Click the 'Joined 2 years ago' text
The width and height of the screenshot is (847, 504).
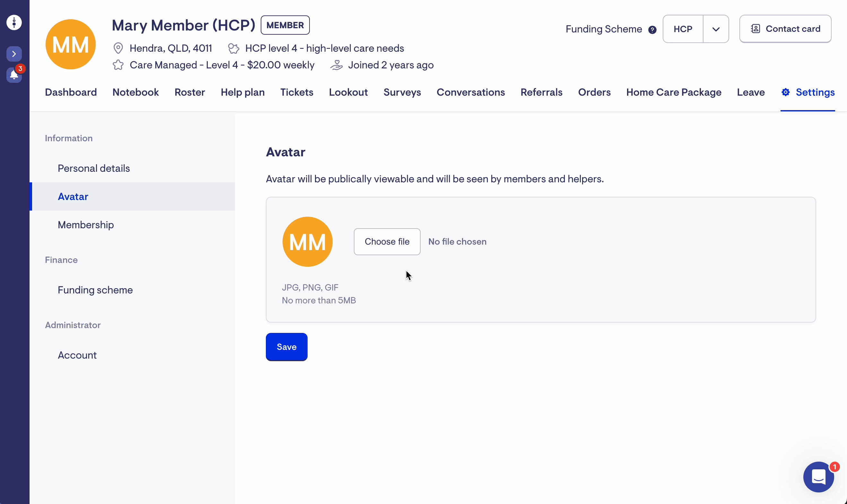click(x=390, y=65)
